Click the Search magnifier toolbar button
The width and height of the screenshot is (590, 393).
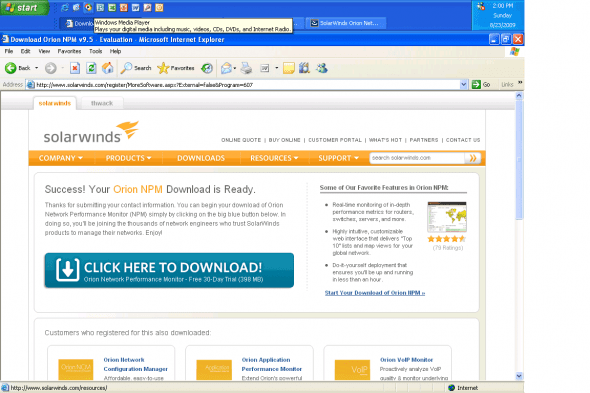tap(136, 68)
